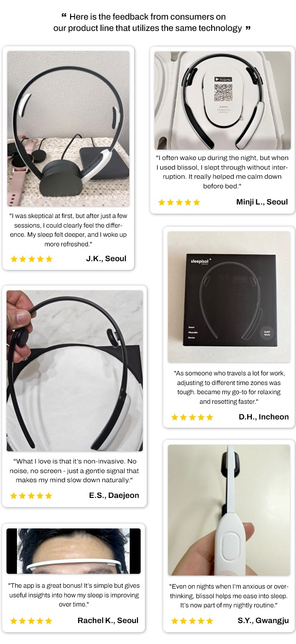Click the star rating beside Minji L., Seoul
Viewport: 296px width, 644px height.
(x=179, y=202)
